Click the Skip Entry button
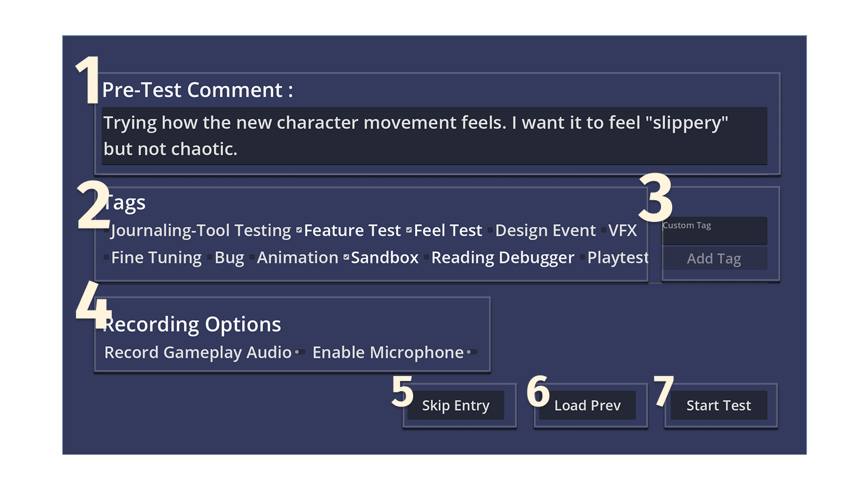Viewport: 868px width, 490px height. pos(455,405)
